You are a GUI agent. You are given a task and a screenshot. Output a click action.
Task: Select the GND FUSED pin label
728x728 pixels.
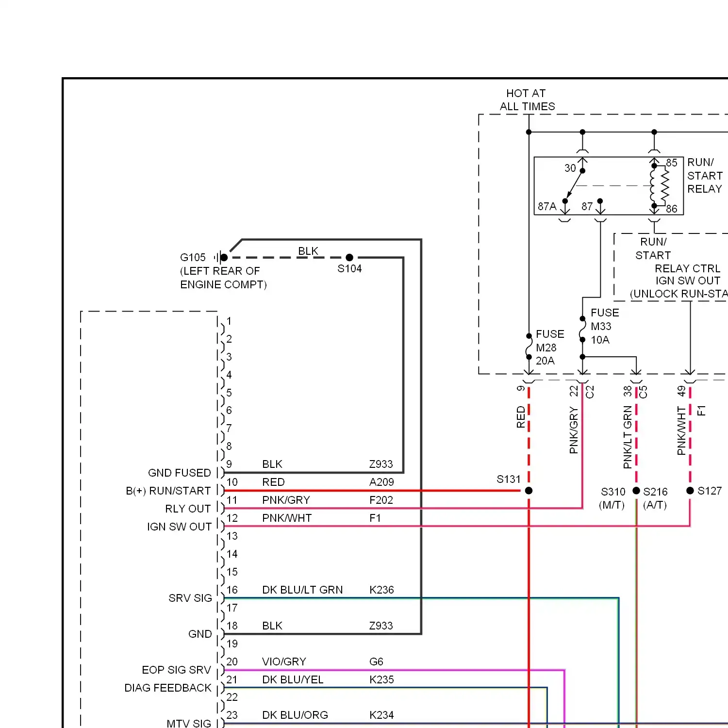coord(180,473)
